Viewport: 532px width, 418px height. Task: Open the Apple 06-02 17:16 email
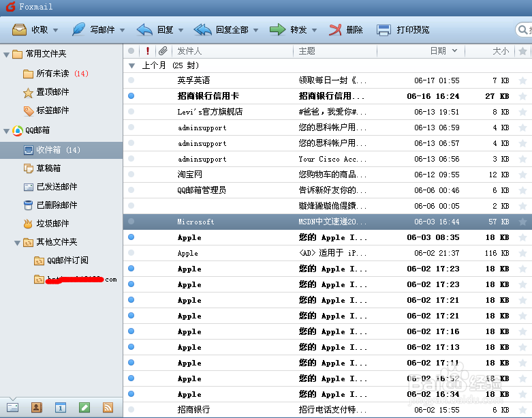[x=328, y=331]
